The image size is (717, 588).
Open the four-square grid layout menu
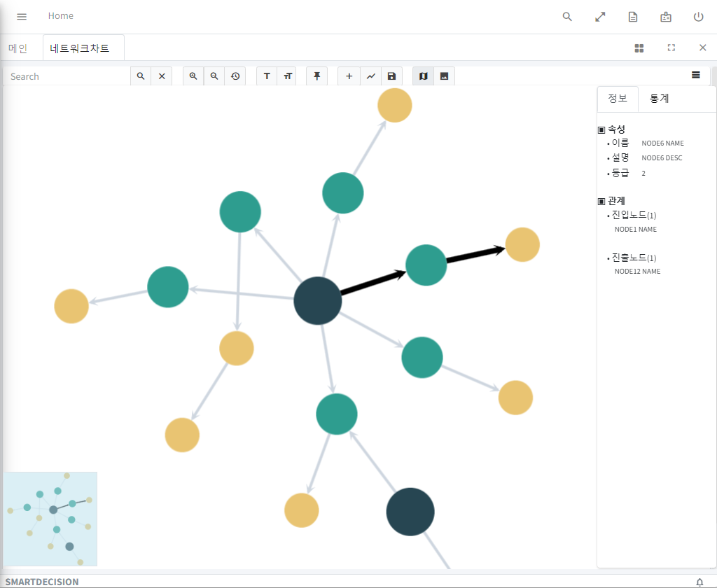point(639,48)
